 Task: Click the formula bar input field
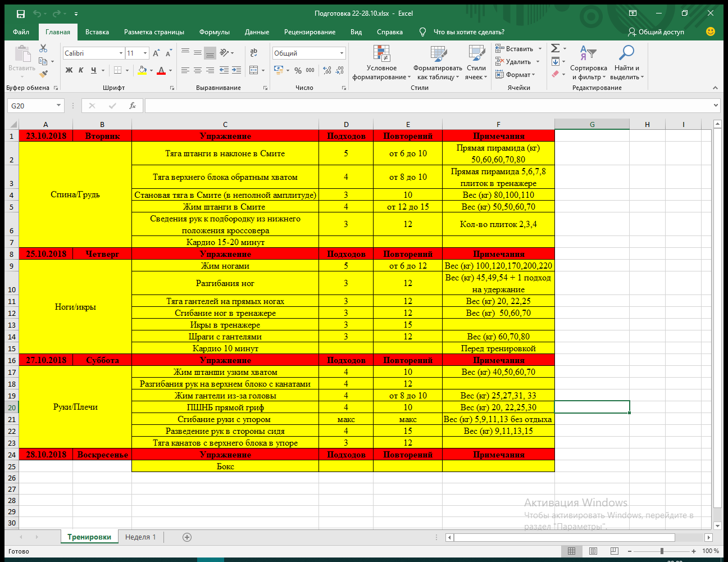427,106
